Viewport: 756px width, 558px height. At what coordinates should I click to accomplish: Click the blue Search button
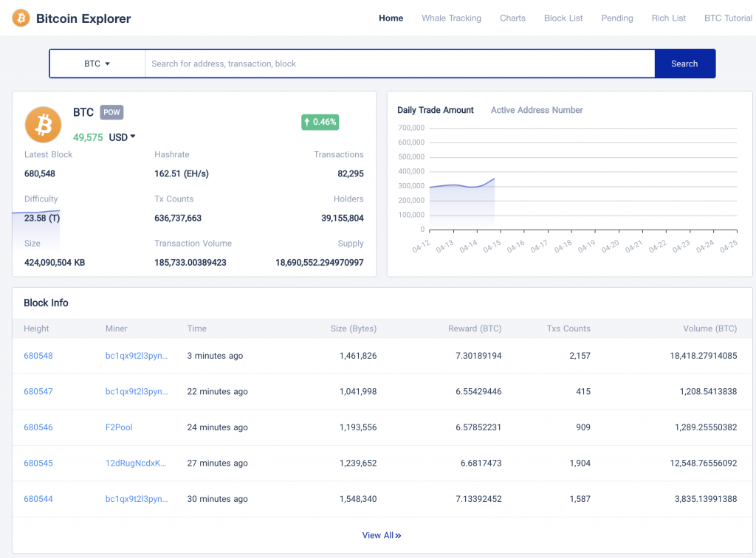(684, 63)
